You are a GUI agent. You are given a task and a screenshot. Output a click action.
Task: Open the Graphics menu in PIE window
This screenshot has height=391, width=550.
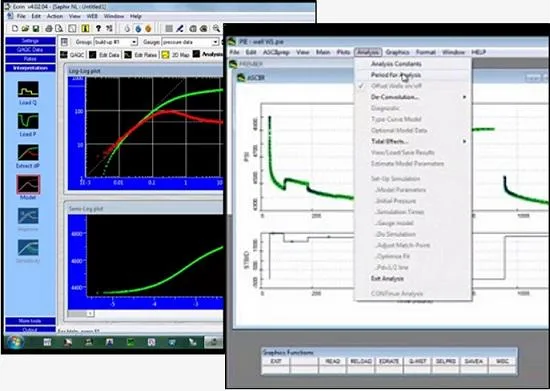[x=397, y=52]
